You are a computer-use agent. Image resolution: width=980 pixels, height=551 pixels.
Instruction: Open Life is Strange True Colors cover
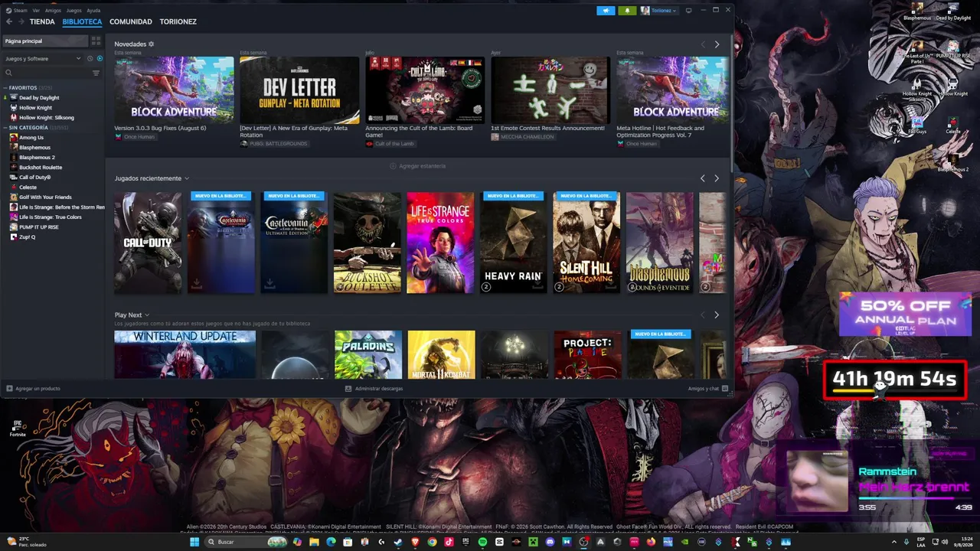pyautogui.click(x=440, y=243)
